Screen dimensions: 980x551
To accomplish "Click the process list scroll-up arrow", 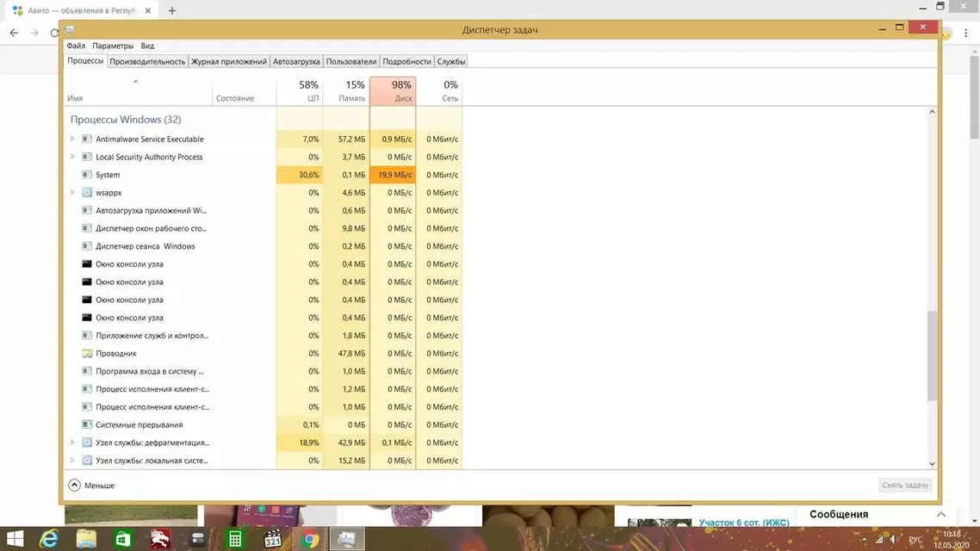I will point(932,112).
